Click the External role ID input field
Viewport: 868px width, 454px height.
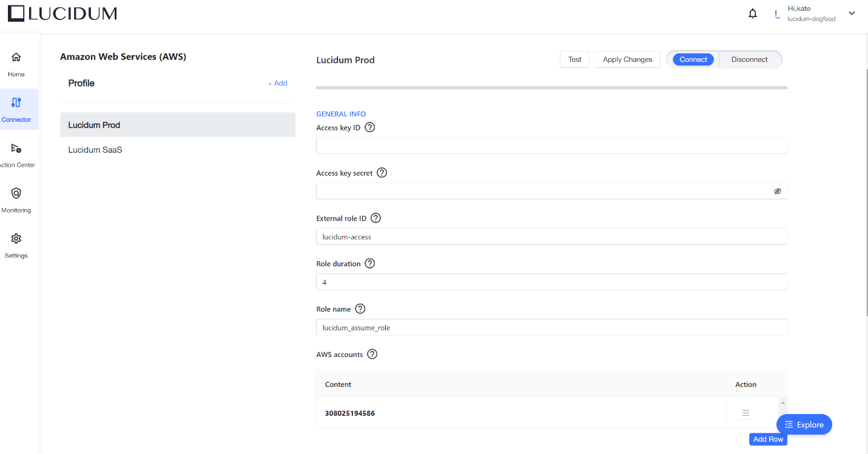coord(551,236)
